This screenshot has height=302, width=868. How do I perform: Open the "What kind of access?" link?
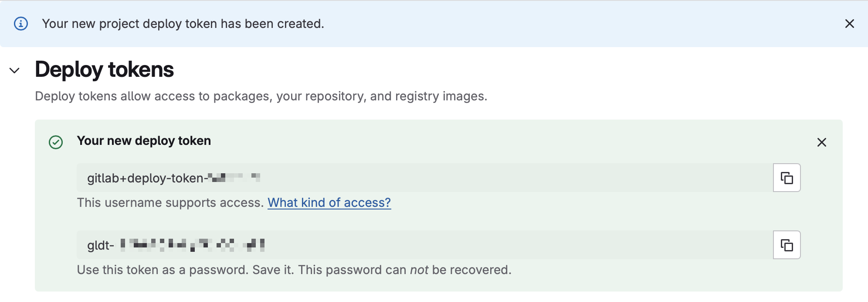click(x=329, y=202)
